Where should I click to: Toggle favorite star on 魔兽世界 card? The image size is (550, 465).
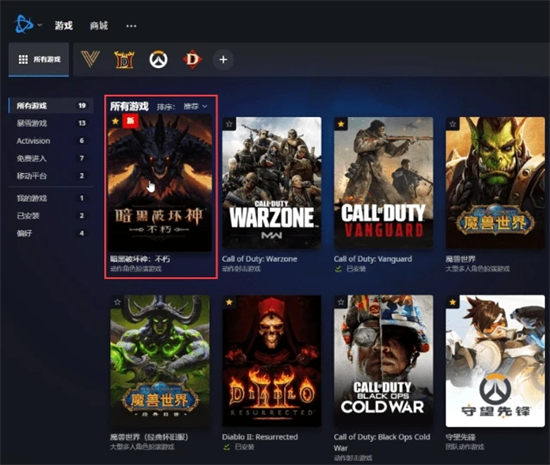pyautogui.click(x=452, y=124)
